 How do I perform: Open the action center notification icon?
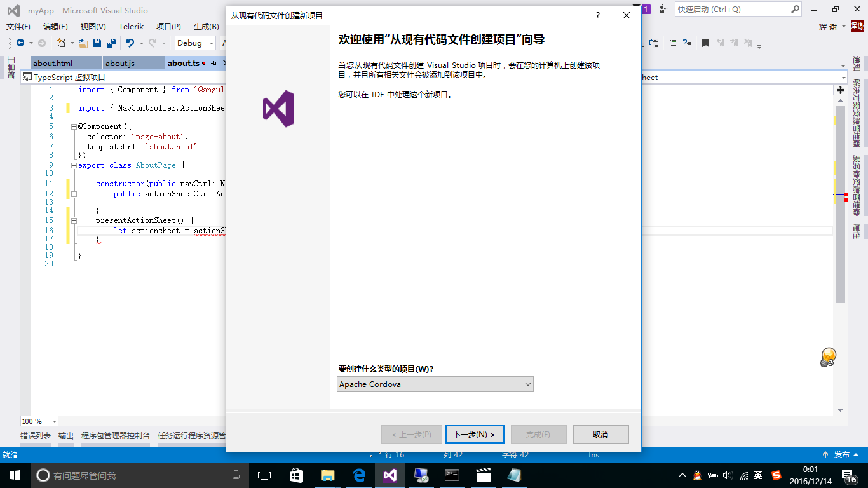(850, 476)
